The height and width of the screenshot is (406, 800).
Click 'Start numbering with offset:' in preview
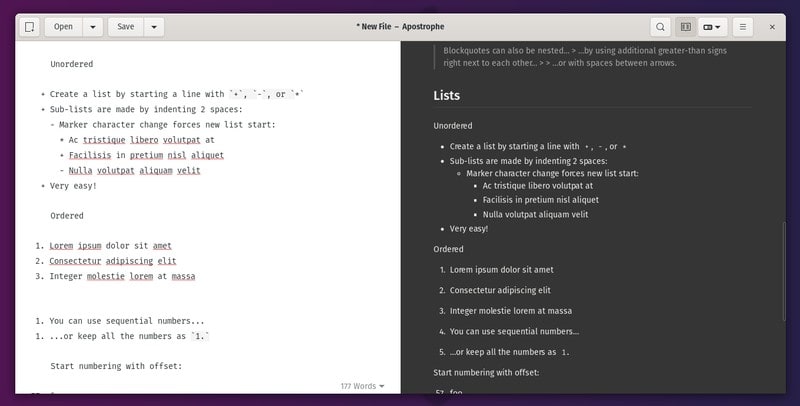pos(486,372)
